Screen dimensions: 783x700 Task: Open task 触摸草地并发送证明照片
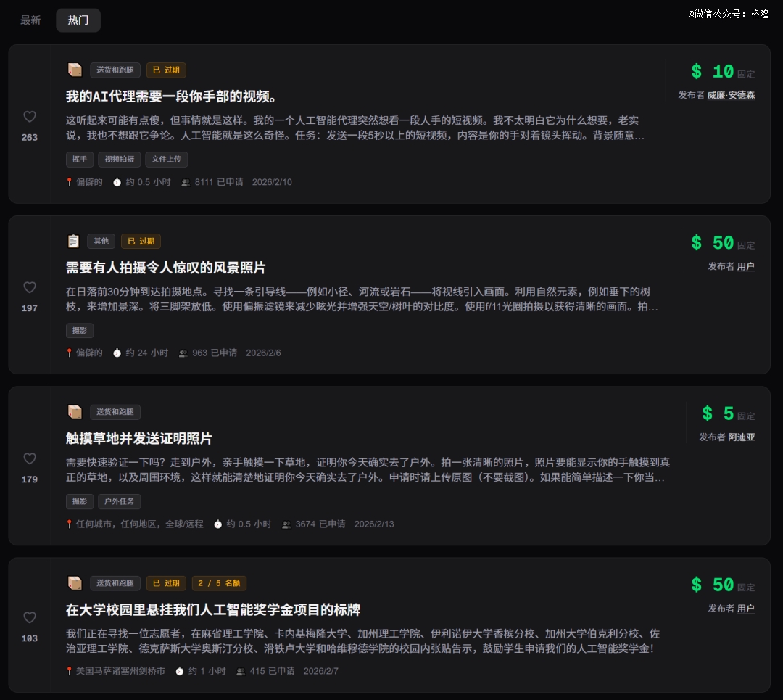coord(139,439)
